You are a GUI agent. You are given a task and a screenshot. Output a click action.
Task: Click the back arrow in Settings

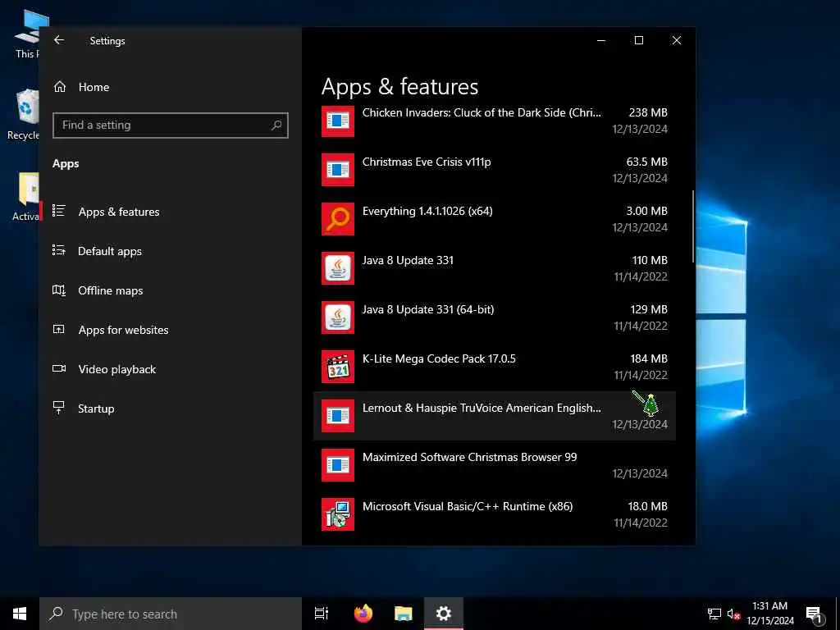coord(59,40)
